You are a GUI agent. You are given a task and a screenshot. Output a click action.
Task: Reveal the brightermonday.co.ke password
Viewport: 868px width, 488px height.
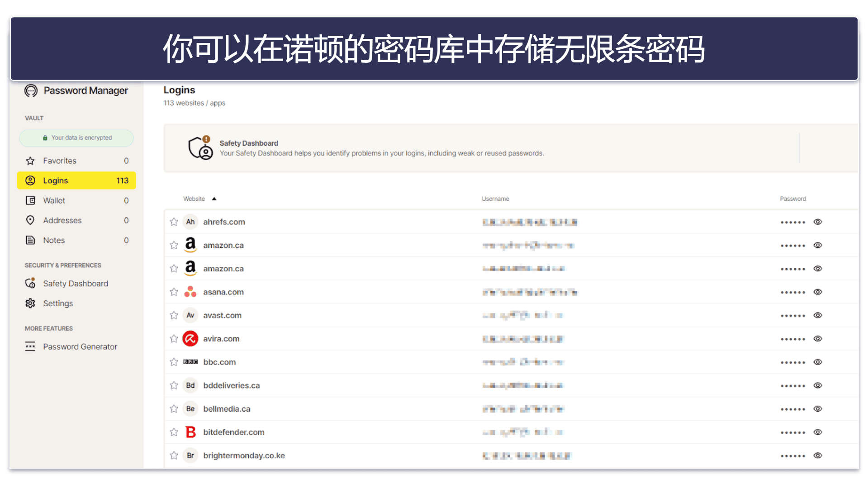point(818,456)
